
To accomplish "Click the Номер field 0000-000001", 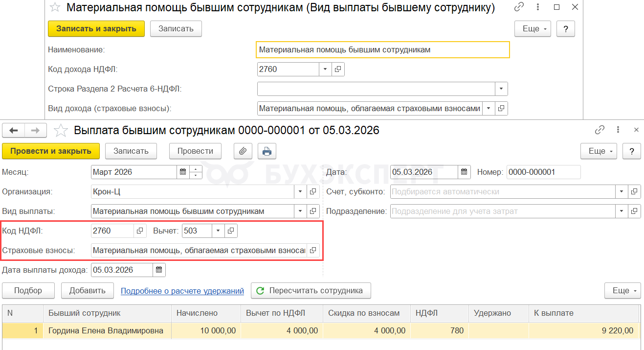I will pos(544,172).
